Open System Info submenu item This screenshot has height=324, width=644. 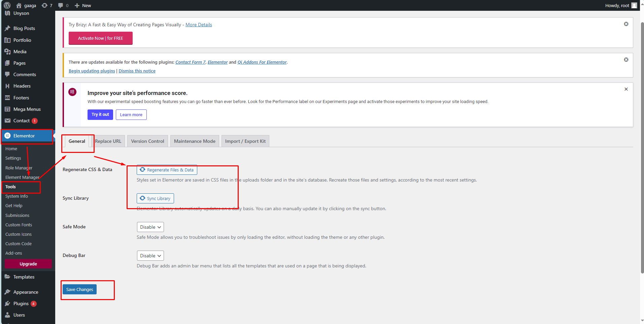click(16, 196)
